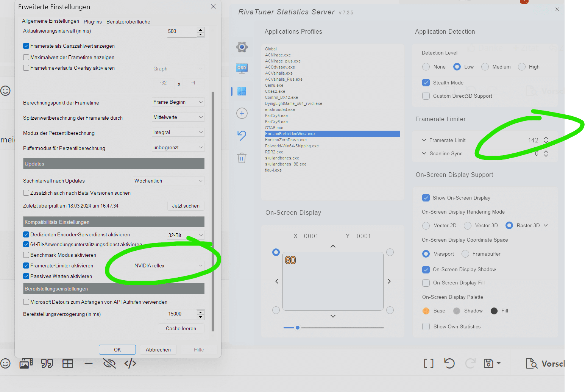
Task: Insert quote using quotation marks icon
Action: tap(47, 364)
